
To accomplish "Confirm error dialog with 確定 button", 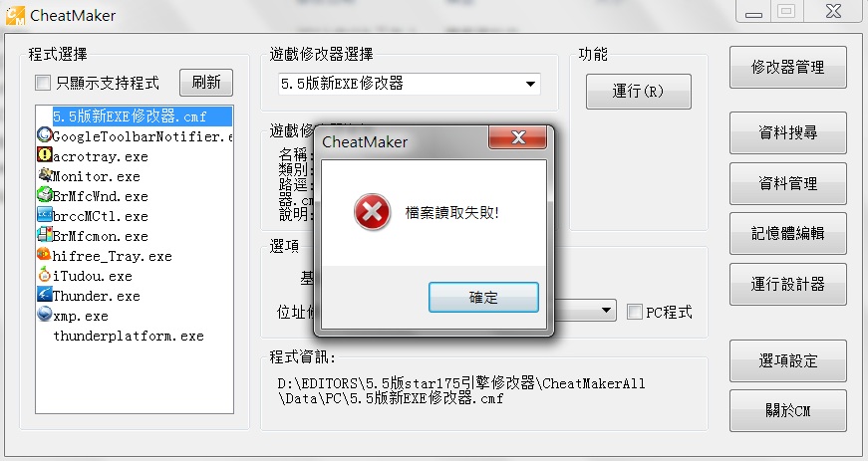I will [x=483, y=298].
